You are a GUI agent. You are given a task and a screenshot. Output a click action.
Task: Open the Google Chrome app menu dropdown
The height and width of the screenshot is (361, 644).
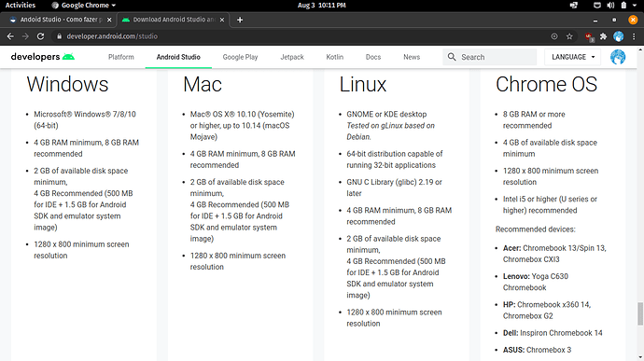(84, 6)
